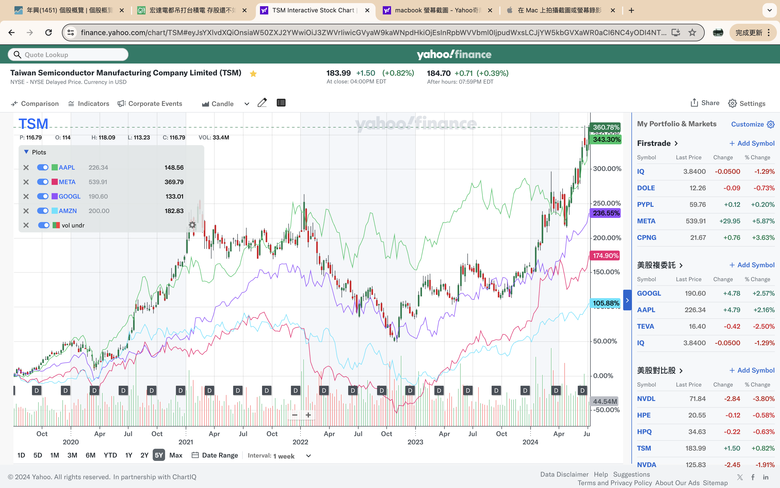Open NVDL symbol in watchlist
Viewport: 780px width, 488px height.
tap(646, 399)
